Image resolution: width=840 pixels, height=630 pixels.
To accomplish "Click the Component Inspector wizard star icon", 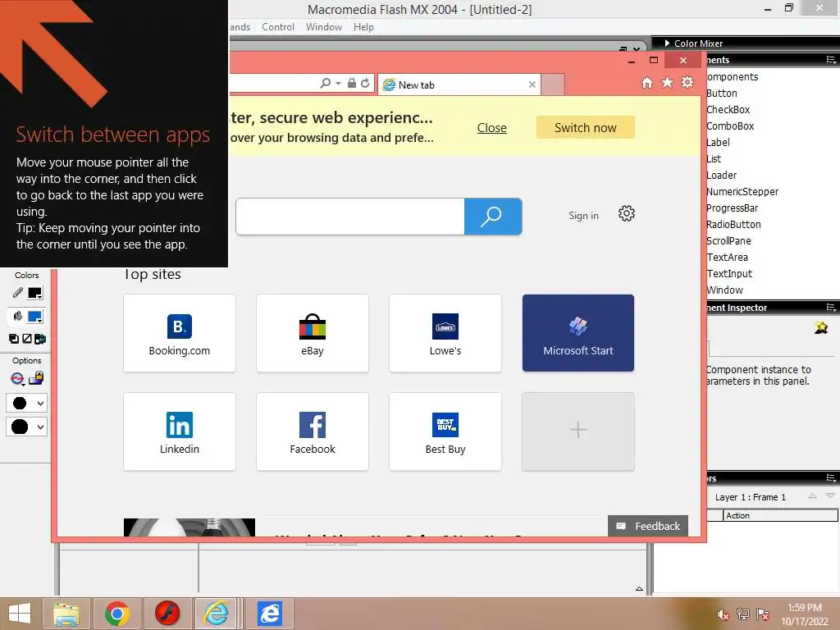I will pos(820,327).
